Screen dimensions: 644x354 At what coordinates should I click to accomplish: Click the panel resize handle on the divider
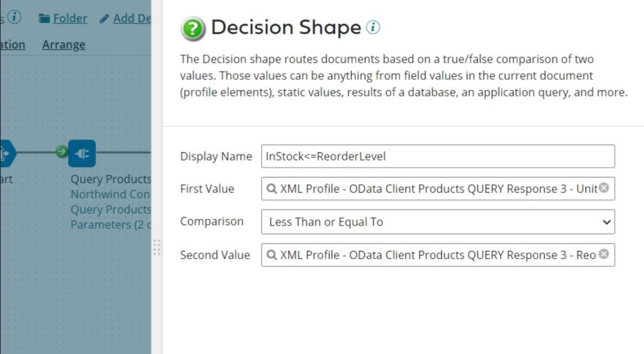click(157, 247)
